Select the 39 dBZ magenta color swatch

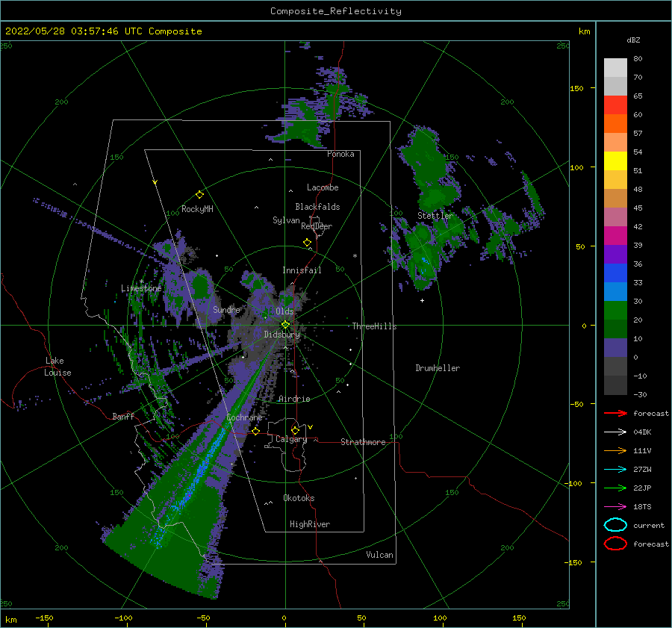click(x=615, y=235)
